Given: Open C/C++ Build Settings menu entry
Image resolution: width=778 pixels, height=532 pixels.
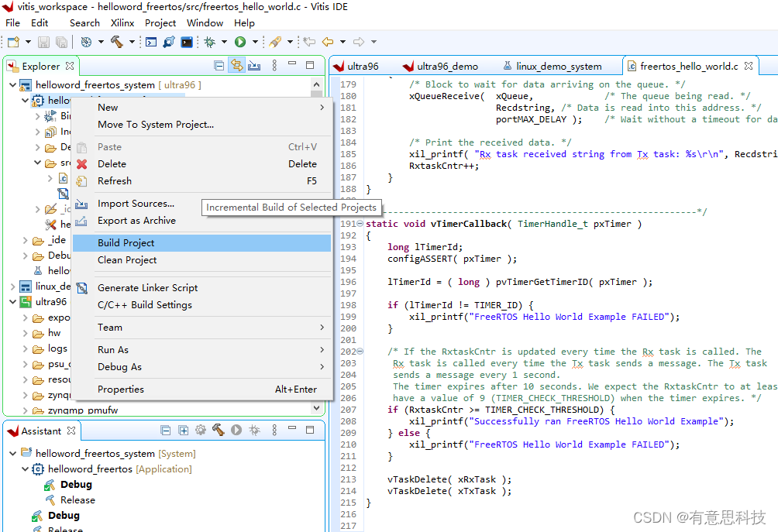Looking at the screenshot, I should (202, 305).
